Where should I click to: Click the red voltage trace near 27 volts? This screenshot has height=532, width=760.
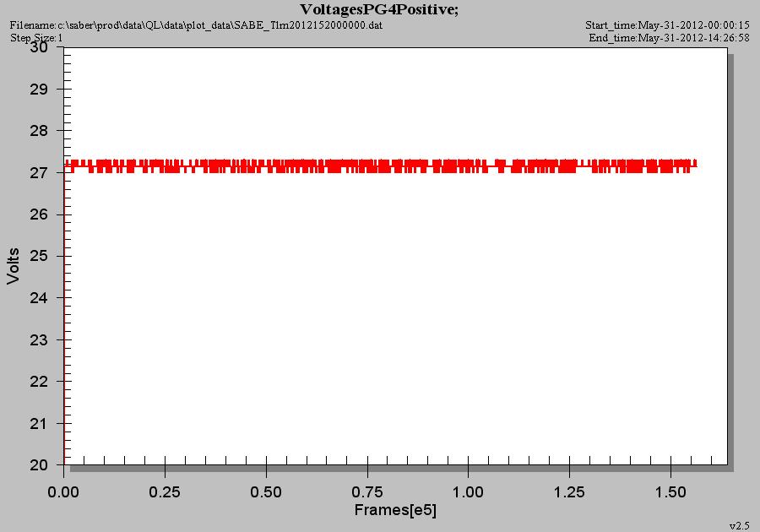tap(381, 166)
